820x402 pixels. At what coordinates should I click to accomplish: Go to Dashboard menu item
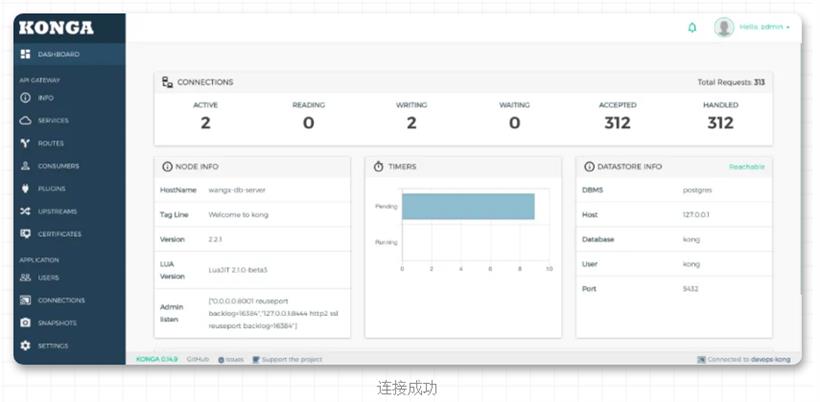pos(69,54)
